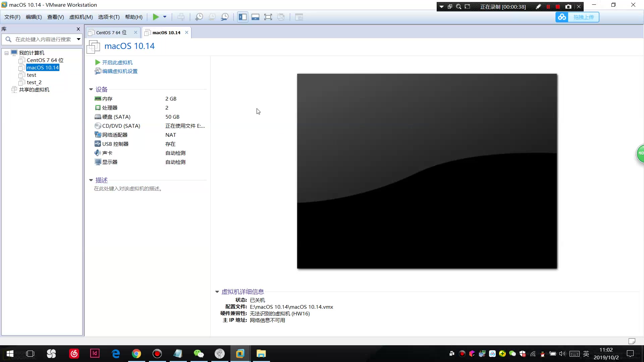Close the recording control bar
The height and width of the screenshot is (362, 644).
coord(579,7)
